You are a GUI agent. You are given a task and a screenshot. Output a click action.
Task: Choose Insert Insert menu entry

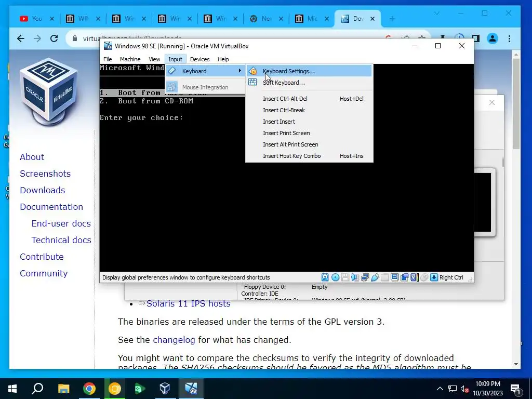[309, 122]
